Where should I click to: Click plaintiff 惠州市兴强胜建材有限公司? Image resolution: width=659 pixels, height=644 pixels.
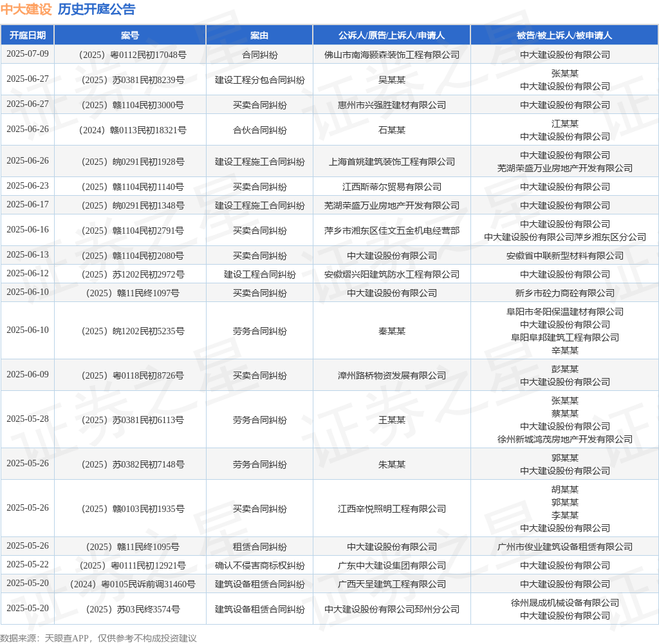click(x=392, y=105)
